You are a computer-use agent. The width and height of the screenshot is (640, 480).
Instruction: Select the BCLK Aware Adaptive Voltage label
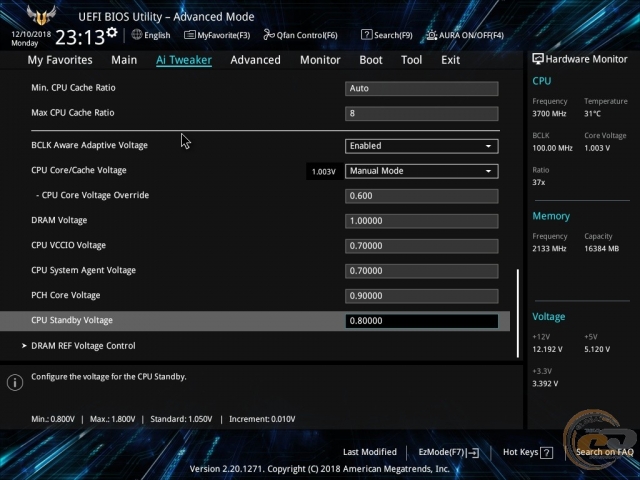point(89,145)
